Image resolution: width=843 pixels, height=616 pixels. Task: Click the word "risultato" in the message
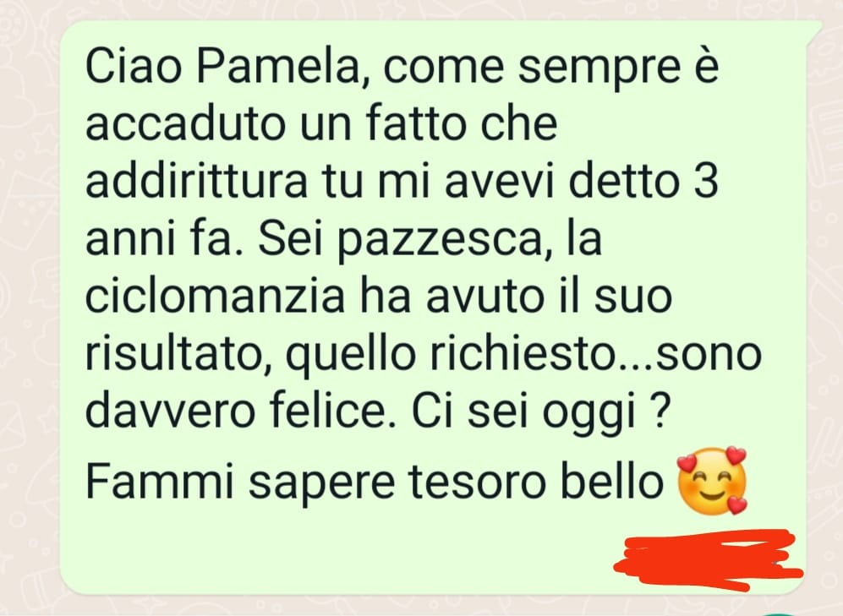(181, 354)
